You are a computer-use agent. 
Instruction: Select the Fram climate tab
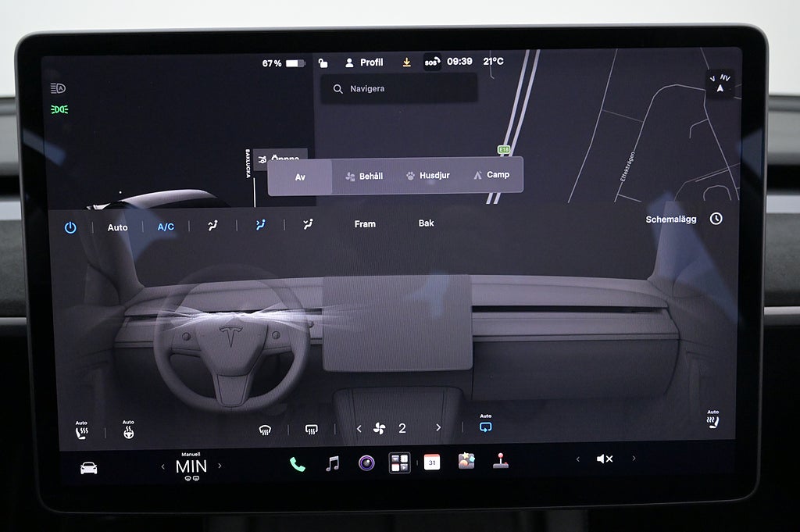tap(365, 224)
